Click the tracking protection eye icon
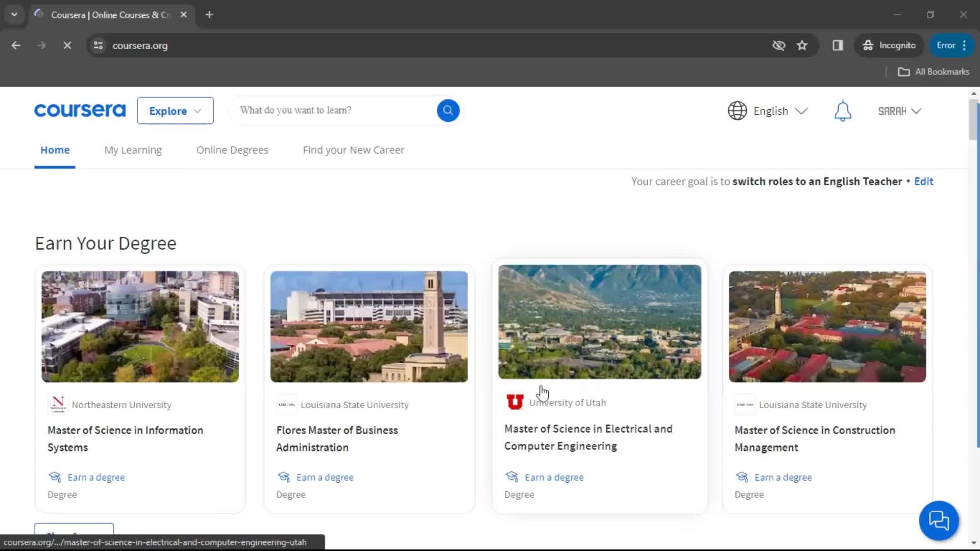This screenshot has width=980, height=551. (x=778, y=45)
